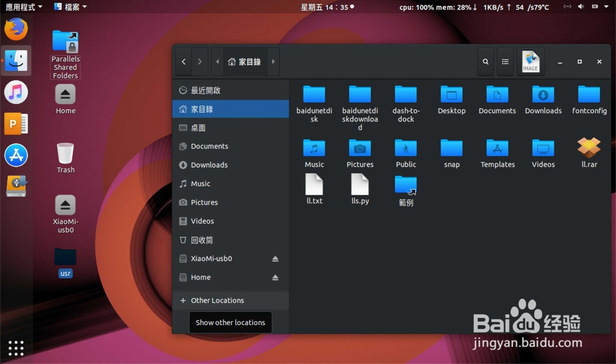Open the App Store-style icon in dock
This screenshot has width=616, height=364.
[16, 155]
